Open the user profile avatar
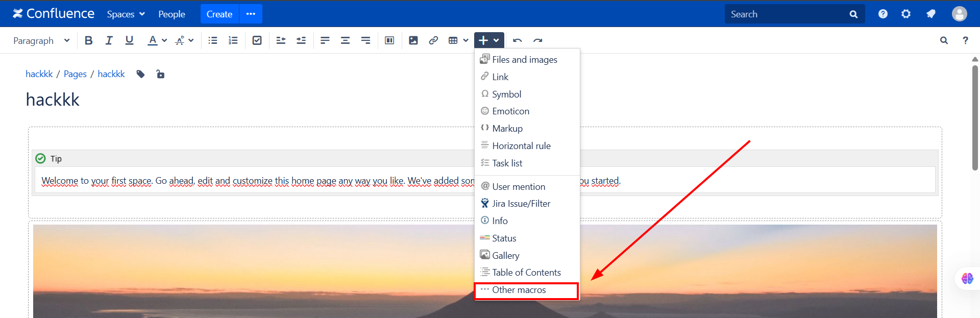Viewport: 980px width, 318px height. tap(960, 14)
